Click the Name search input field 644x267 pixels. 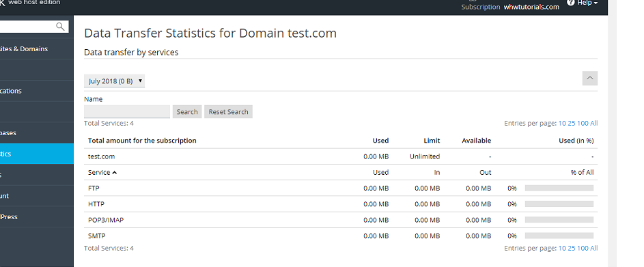pos(127,111)
